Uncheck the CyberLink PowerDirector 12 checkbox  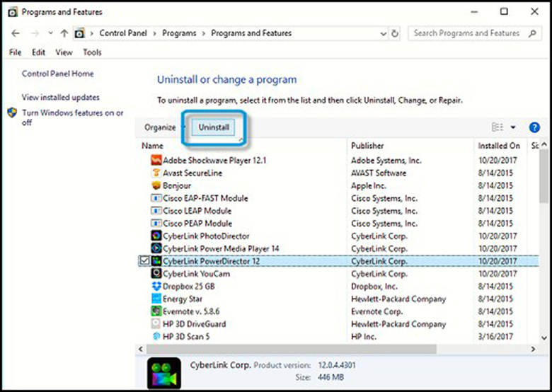(x=145, y=261)
